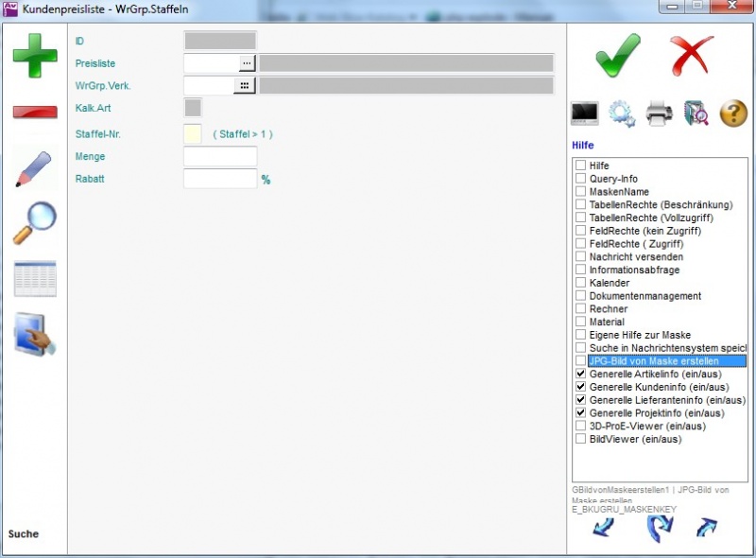
Task: Open the gears settings icon
Action: pyautogui.click(x=622, y=113)
